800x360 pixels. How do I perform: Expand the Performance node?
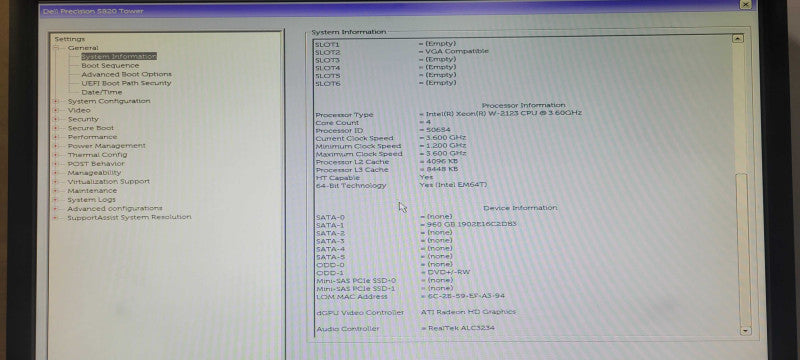tap(56, 137)
